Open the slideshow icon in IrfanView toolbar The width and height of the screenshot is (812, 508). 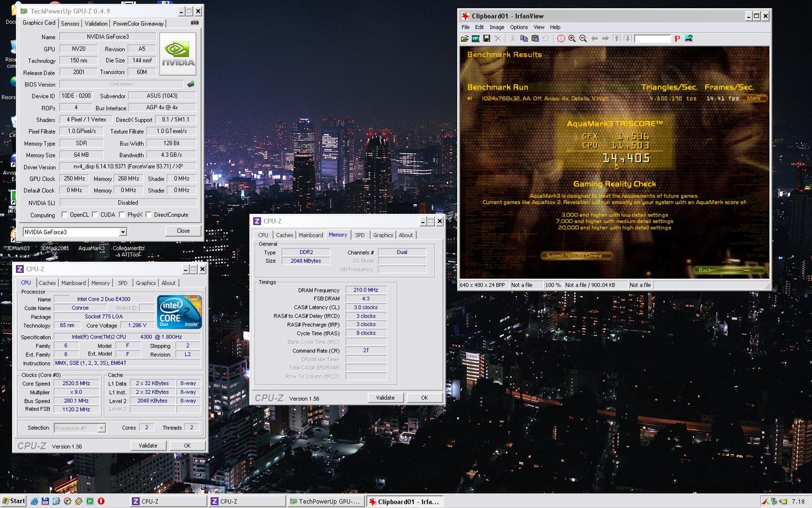click(x=476, y=39)
